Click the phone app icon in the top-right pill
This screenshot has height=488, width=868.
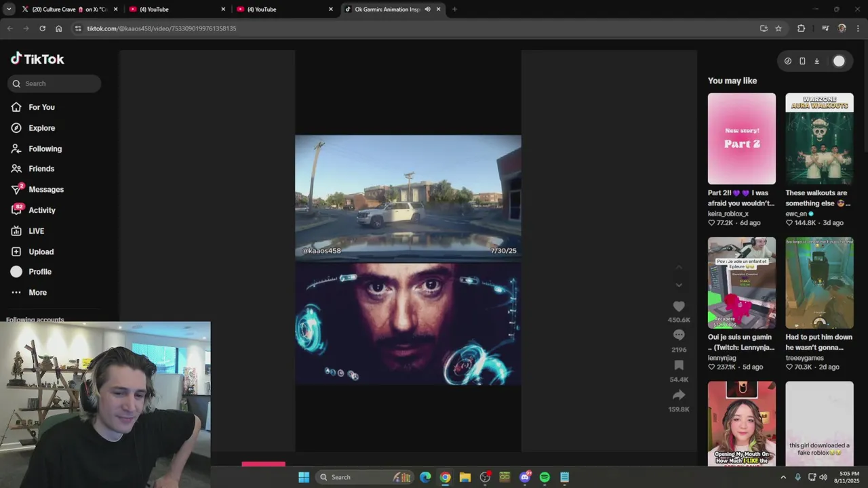tap(802, 61)
